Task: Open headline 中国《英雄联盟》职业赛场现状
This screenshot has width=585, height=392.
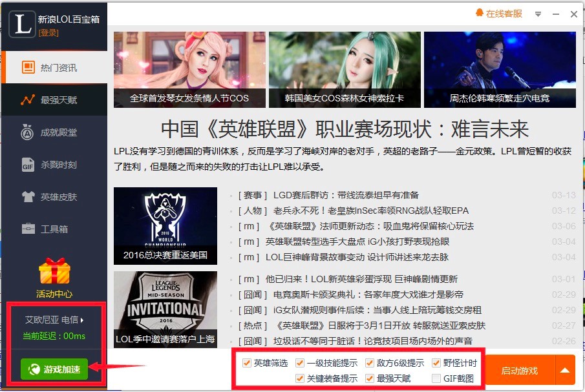Action: coord(345,129)
